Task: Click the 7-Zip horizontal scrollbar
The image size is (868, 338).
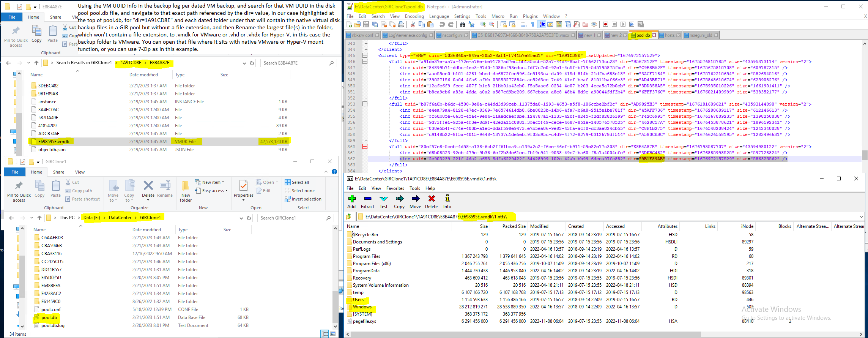Action: click(x=526, y=334)
